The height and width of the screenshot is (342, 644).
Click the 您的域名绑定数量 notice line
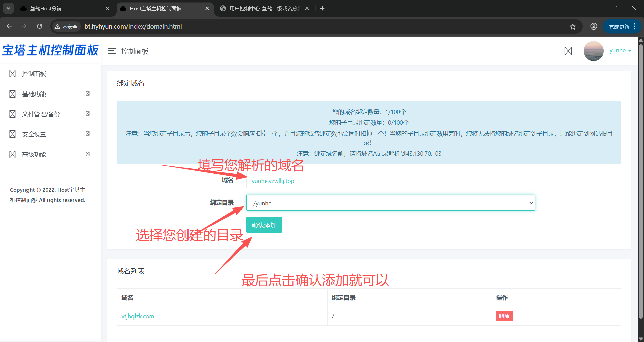(369, 112)
